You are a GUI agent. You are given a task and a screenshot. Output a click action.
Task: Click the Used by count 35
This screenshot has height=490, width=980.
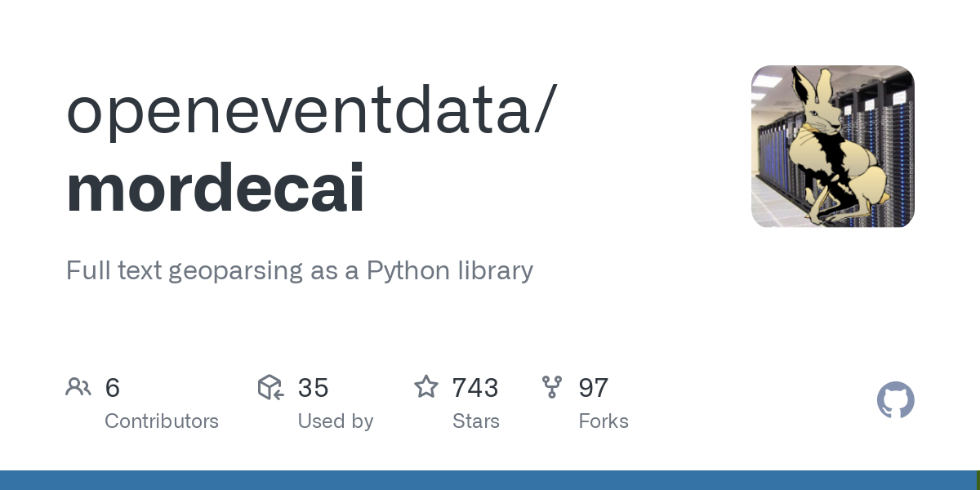click(313, 387)
